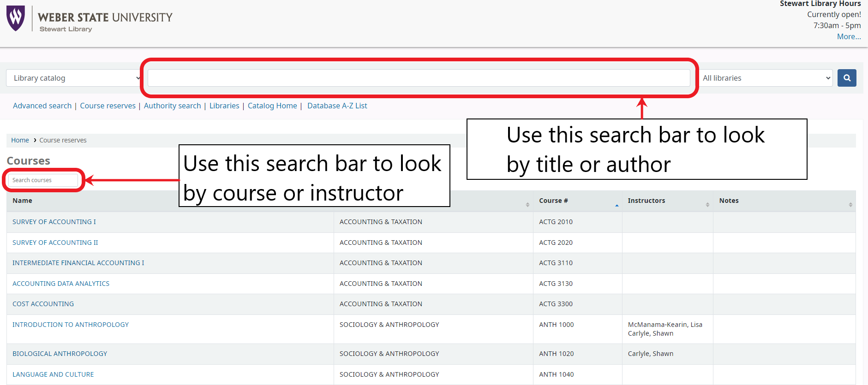Sort table by Course # column
868x385 pixels.
tap(553, 201)
